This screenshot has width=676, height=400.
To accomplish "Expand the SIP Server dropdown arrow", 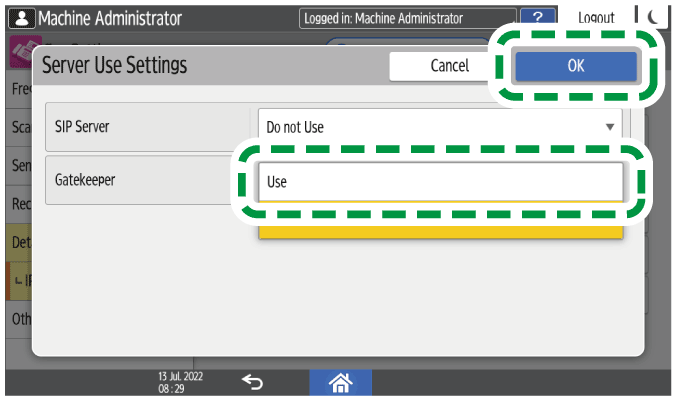I will (609, 128).
